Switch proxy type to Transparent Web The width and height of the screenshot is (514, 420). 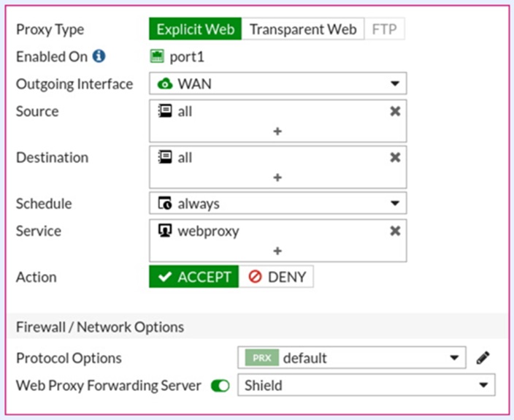pyautogui.click(x=303, y=29)
